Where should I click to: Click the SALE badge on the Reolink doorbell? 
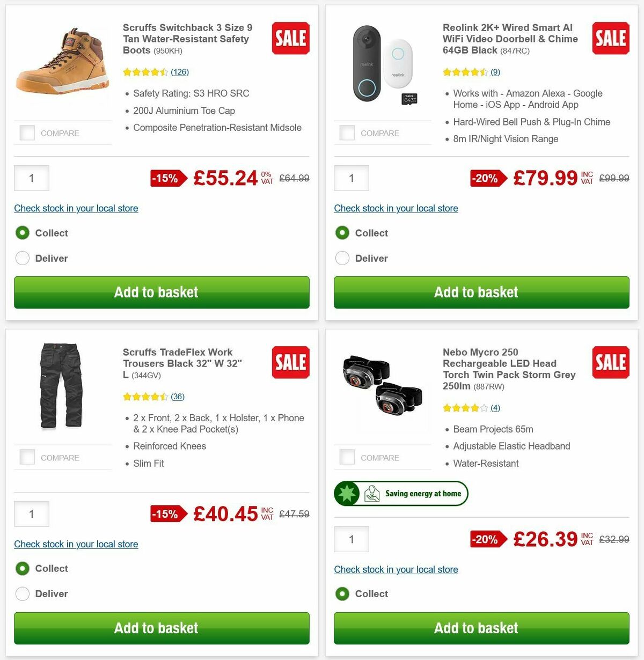click(610, 38)
